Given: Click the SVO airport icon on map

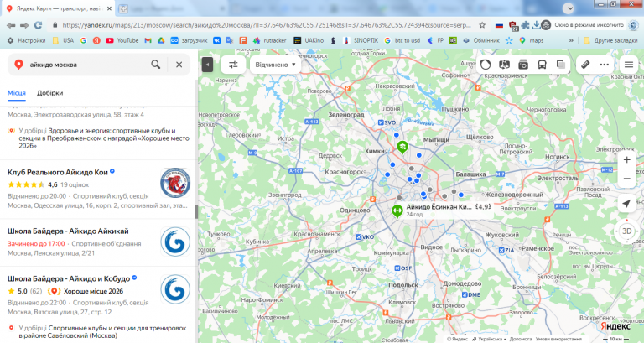Looking at the screenshot, I should point(381,122).
